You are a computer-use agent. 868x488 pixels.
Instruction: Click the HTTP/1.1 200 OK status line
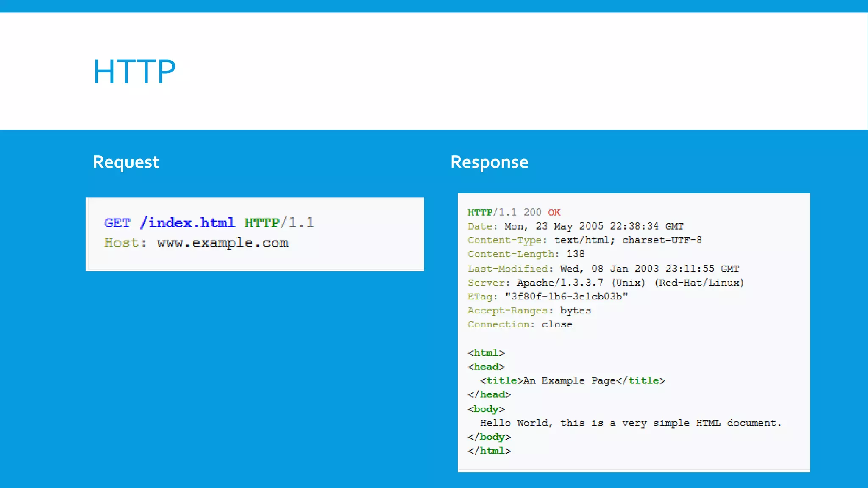point(514,212)
